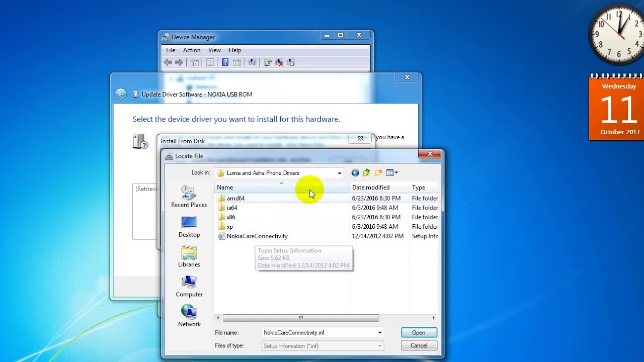Click the Disable device toolbar icon with down arrow
This screenshot has width=644, height=362.
click(291, 62)
